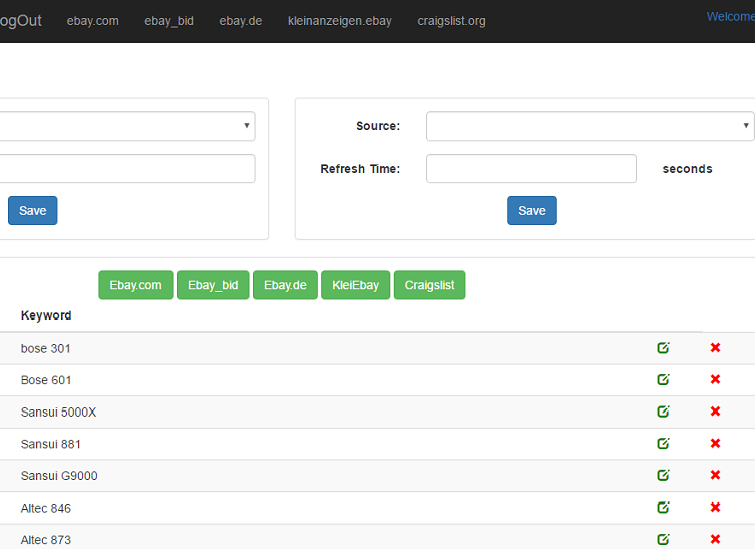Filter keywords by KleiEbay green button
755x549 pixels.
(356, 285)
